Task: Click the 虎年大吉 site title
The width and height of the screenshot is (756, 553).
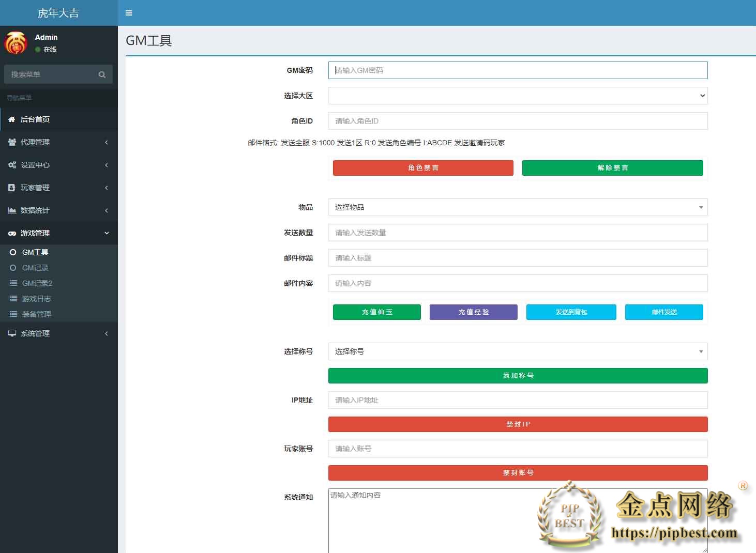Action: click(58, 13)
